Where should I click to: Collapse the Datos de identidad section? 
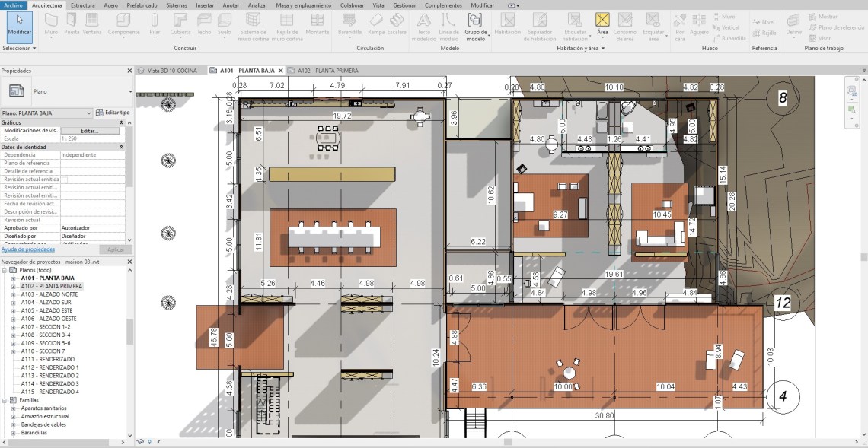pyautogui.click(x=122, y=147)
